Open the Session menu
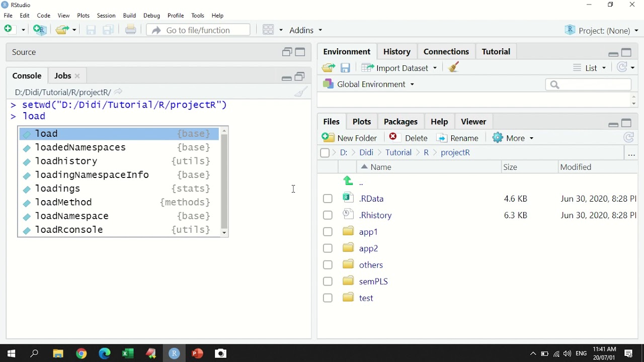 (106, 16)
